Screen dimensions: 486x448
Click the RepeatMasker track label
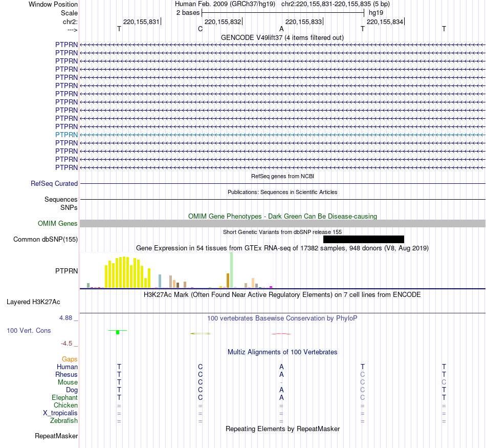pos(56,436)
